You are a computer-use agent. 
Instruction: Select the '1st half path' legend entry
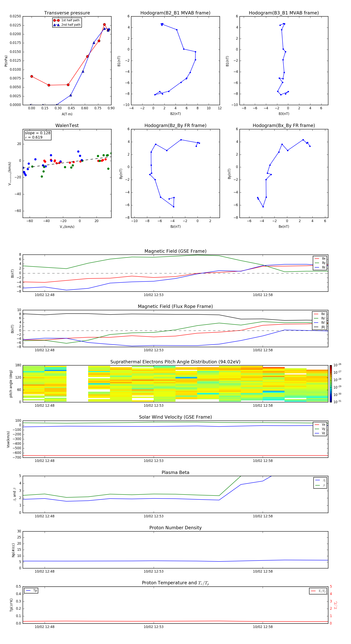click(67, 20)
